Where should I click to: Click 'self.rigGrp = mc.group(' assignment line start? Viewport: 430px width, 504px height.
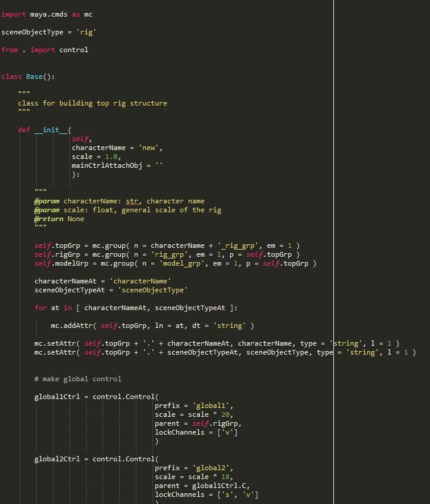pyautogui.click(x=82, y=254)
